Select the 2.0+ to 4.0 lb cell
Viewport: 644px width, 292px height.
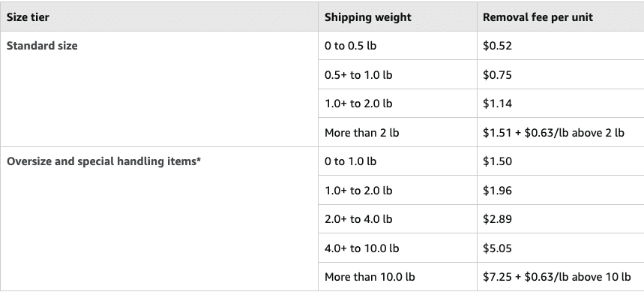pos(397,219)
